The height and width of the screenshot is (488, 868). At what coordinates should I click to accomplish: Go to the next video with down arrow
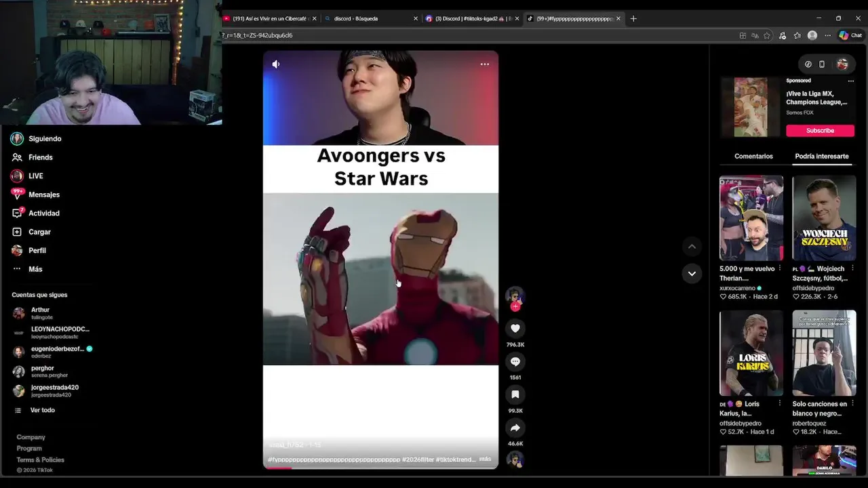tap(692, 274)
